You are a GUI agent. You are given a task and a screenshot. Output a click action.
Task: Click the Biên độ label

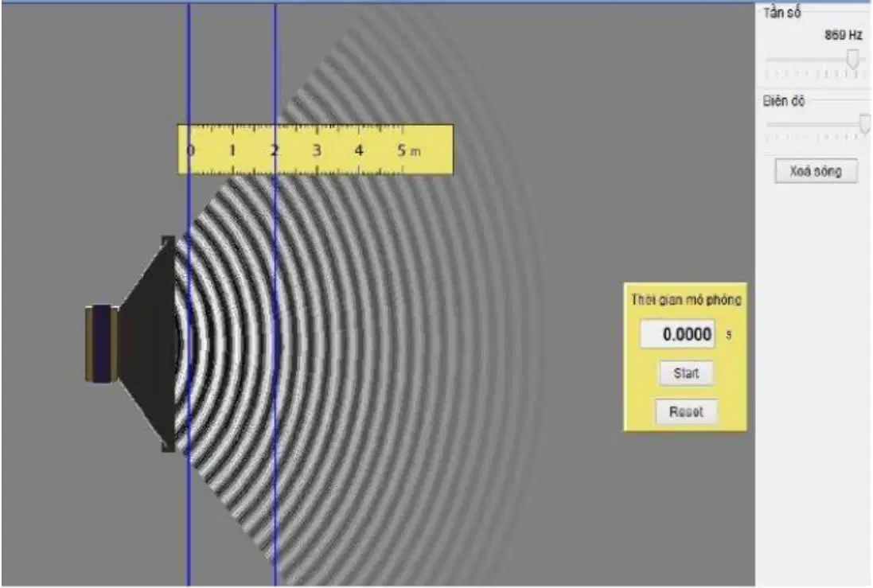[x=783, y=101]
